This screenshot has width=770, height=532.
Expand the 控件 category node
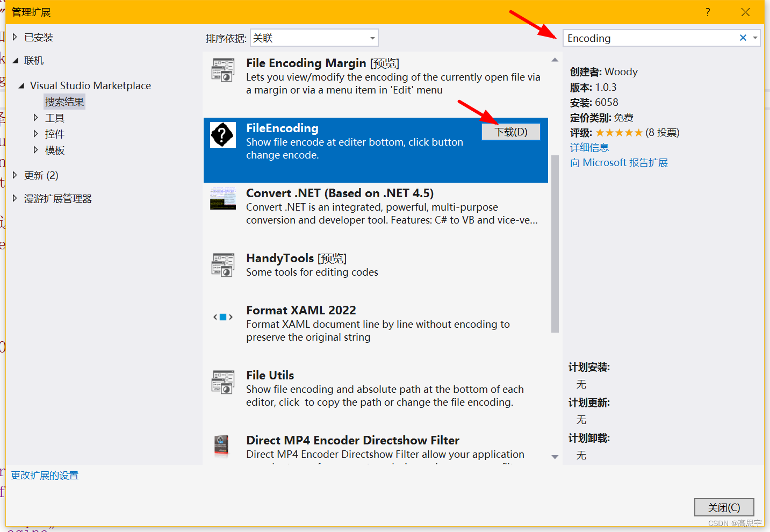[35, 134]
